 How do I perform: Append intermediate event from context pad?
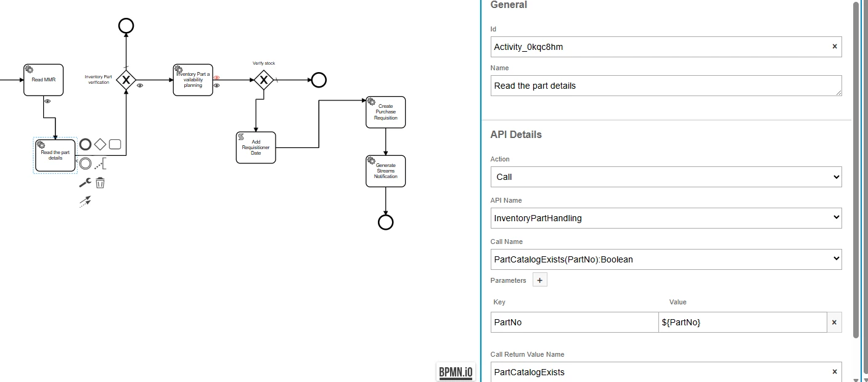[86, 163]
